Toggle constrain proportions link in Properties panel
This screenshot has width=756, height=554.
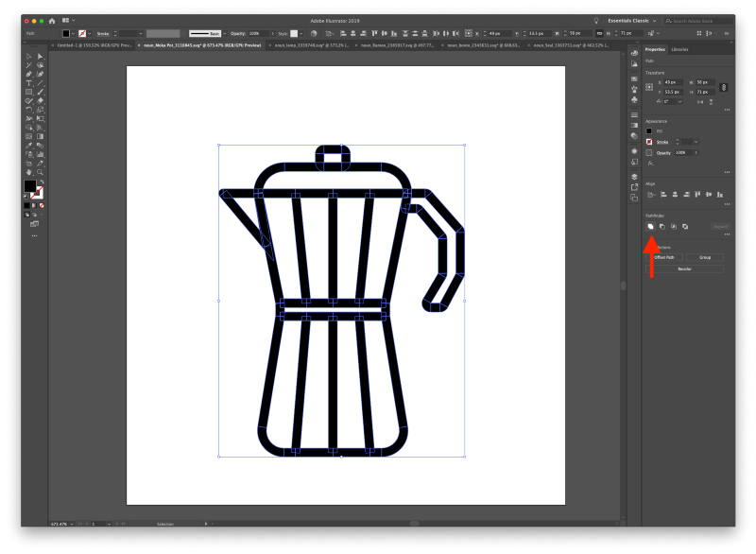[723, 87]
